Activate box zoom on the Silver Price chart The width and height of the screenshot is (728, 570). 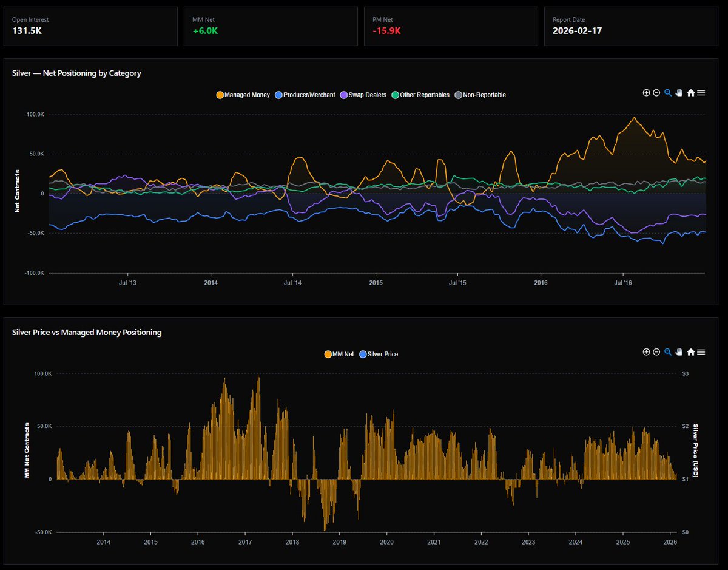tap(667, 351)
